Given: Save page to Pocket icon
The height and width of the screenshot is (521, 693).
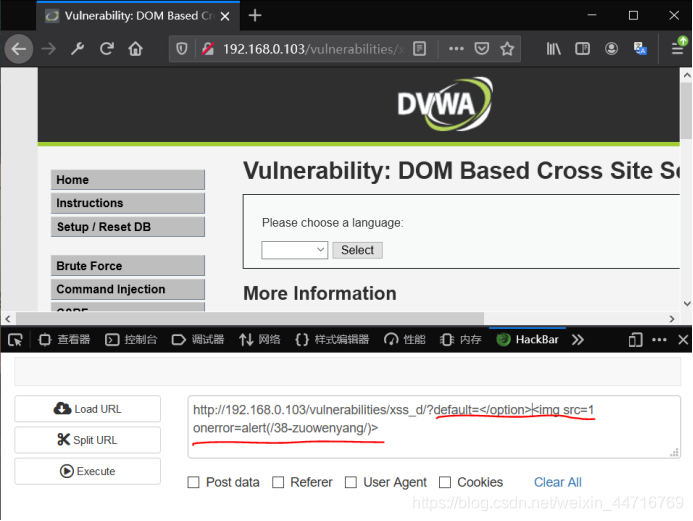Looking at the screenshot, I should 481,49.
